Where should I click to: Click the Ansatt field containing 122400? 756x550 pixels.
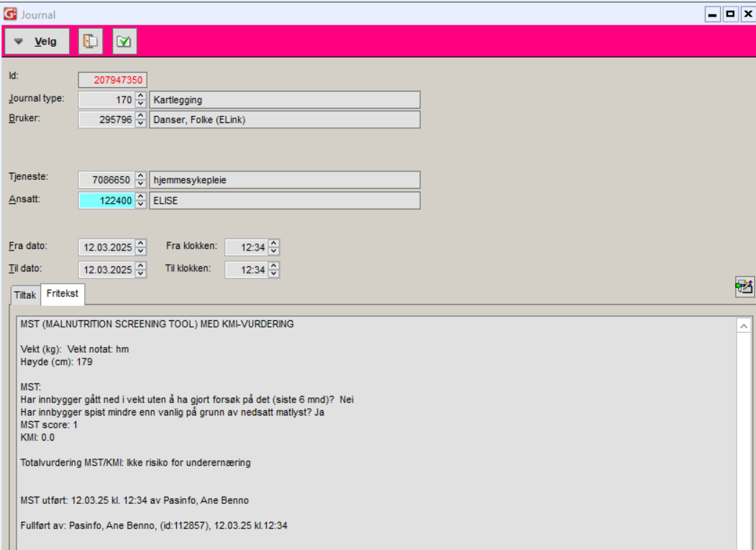tap(106, 201)
